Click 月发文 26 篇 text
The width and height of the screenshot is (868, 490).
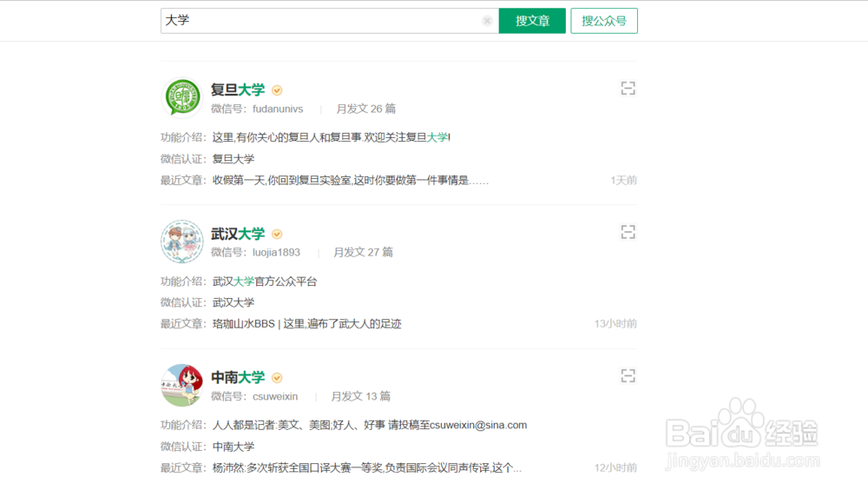pyautogui.click(x=366, y=109)
